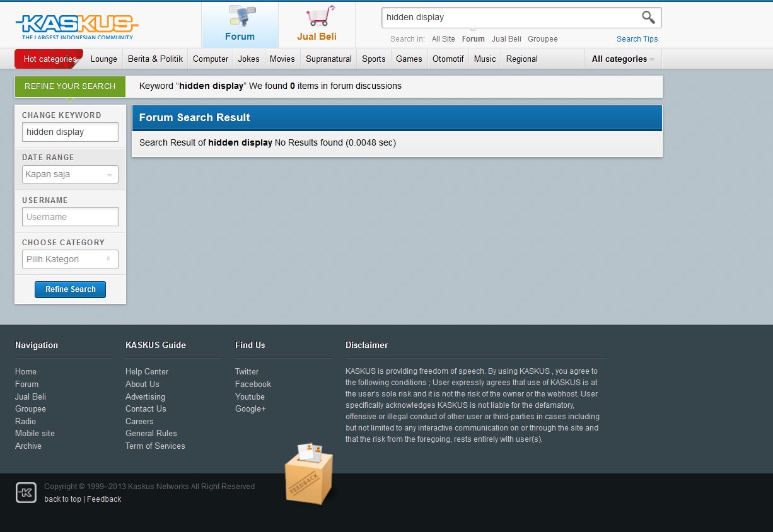
Task: Open Groupee link in footer navigation
Action: point(30,408)
